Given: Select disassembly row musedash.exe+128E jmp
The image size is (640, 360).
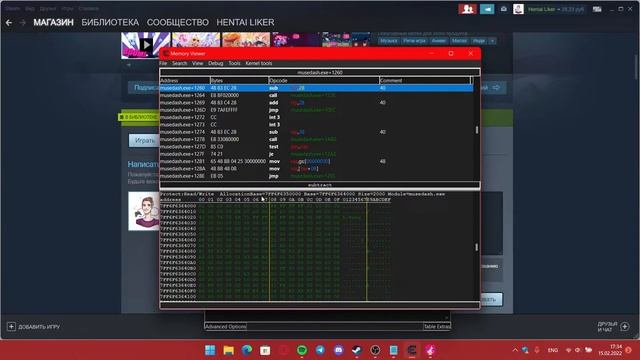Looking at the screenshot, I should (x=316, y=176).
